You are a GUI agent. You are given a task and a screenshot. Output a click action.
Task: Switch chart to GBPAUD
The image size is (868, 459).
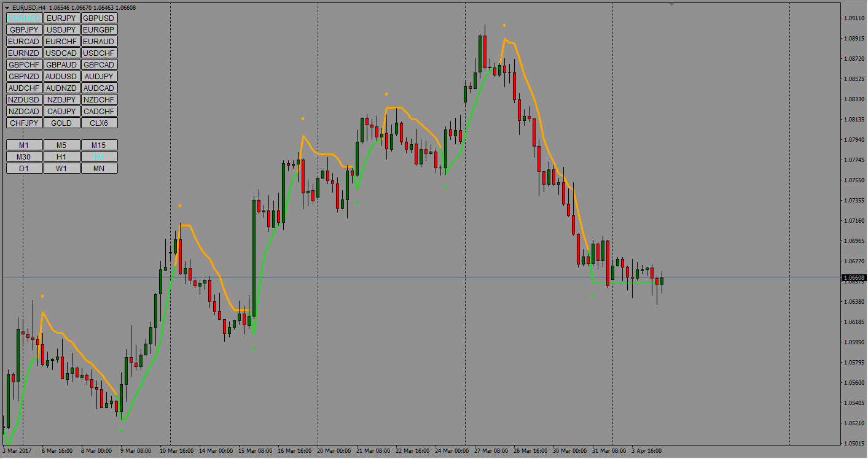pos(61,64)
